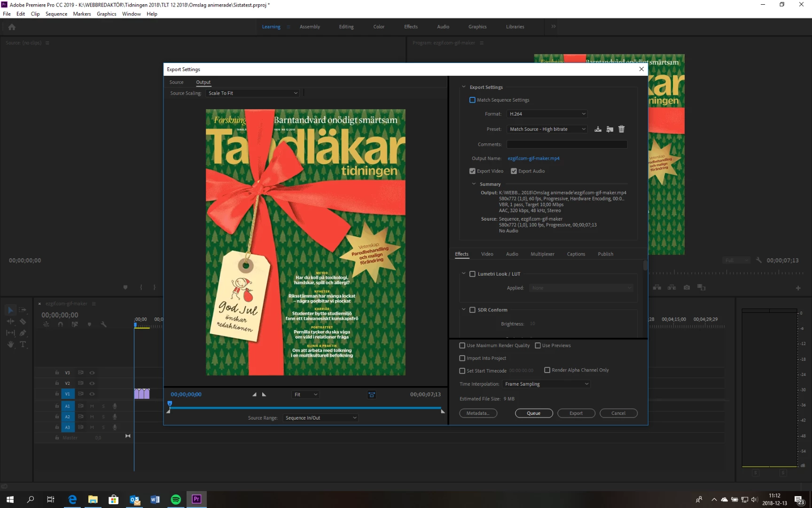Delete the preset with the trash icon
This screenshot has height=508, width=812.
tap(621, 129)
